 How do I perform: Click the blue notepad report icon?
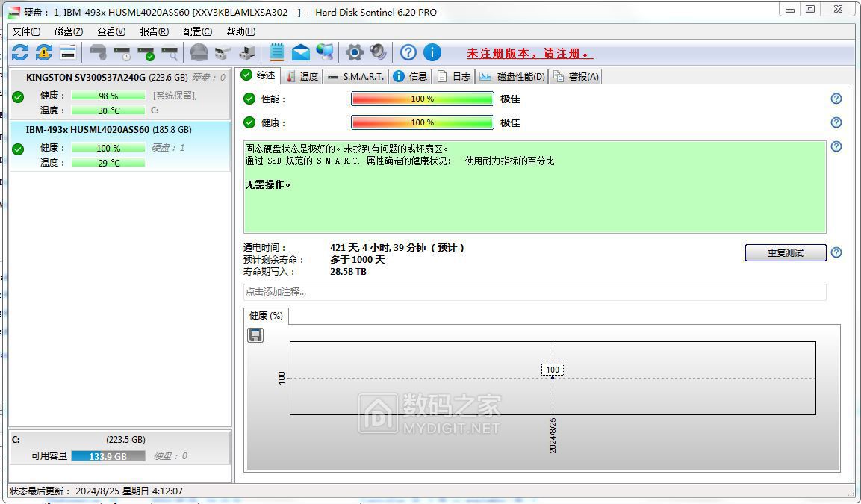[x=277, y=52]
